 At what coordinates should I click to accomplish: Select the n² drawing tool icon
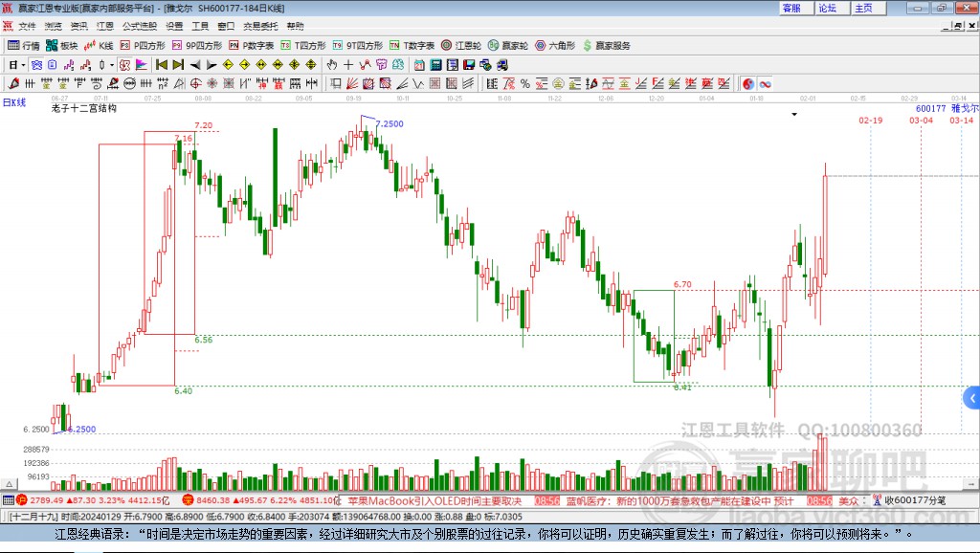163,84
